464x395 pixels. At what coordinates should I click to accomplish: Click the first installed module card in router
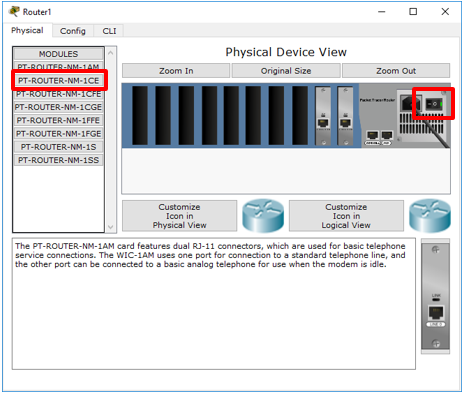point(323,116)
